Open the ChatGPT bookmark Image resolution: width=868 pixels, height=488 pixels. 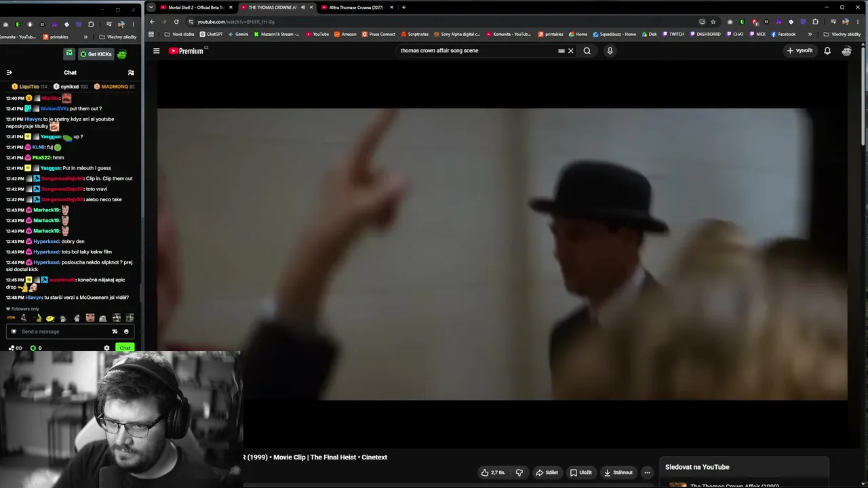pyautogui.click(x=211, y=34)
